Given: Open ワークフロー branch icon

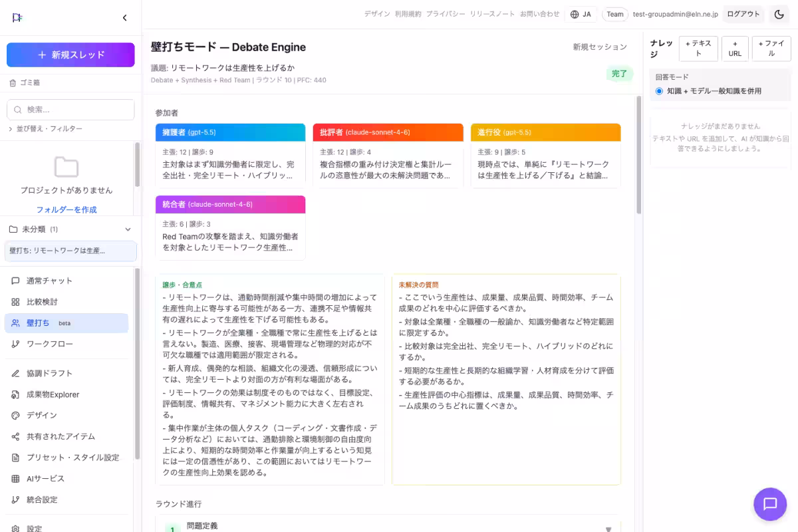Looking at the screenshot, I should pos(15,344).
